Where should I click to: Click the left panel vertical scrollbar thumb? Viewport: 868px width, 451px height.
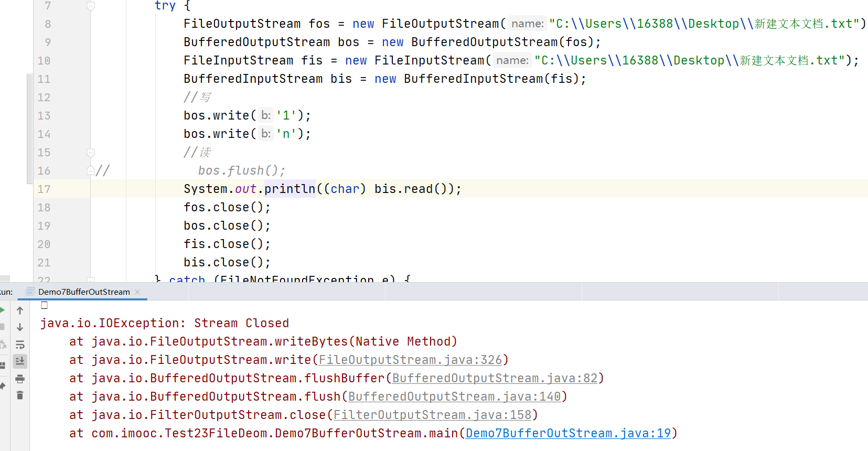coord(29,129)
